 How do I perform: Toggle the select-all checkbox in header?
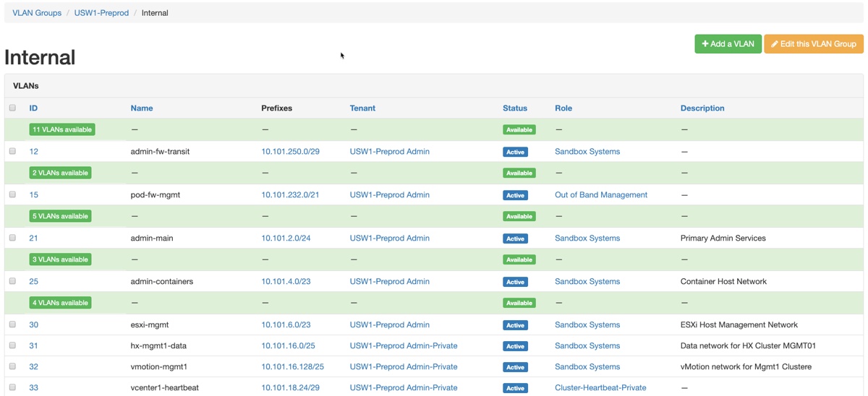pos(12,108)
